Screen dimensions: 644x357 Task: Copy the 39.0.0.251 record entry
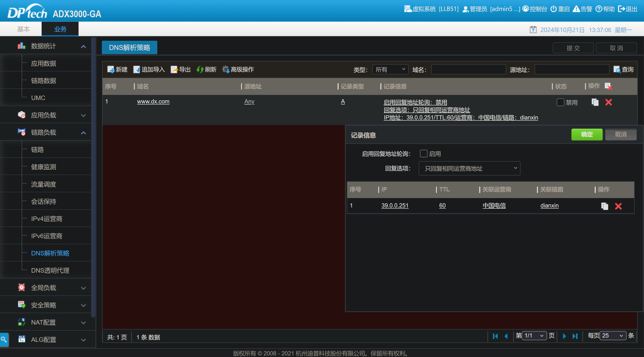(604, 206)
